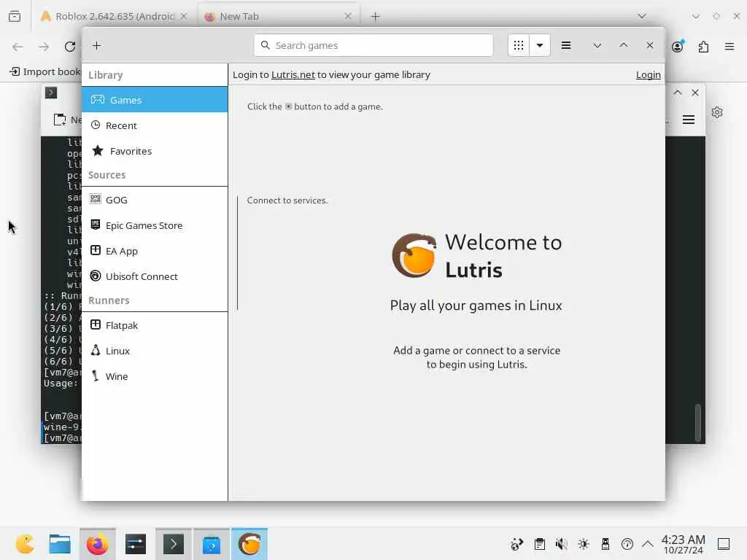Select the Flatpak runner
Image resolution: width=747 pixels, height=560 pixels.
[x=155, y=325]
